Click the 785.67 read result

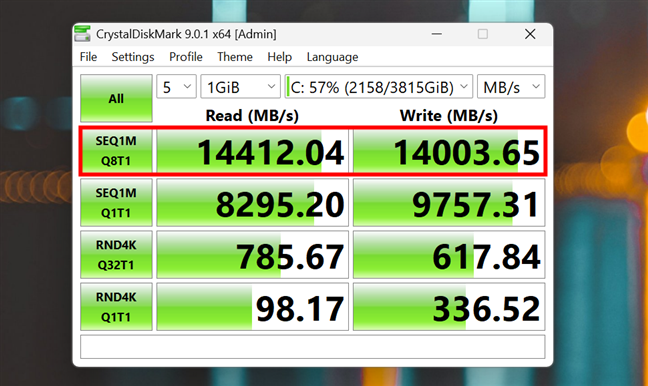pos(253,255)
